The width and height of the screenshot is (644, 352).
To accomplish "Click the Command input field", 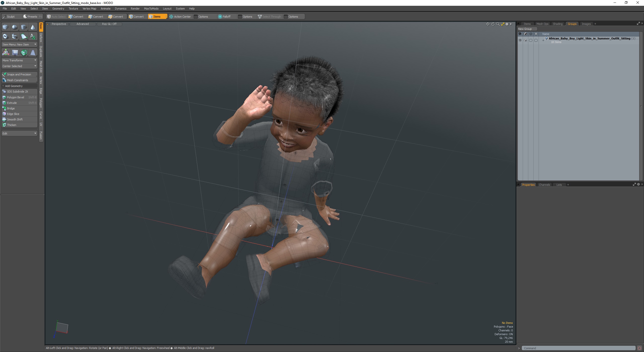I will click(x=579, y=348).
